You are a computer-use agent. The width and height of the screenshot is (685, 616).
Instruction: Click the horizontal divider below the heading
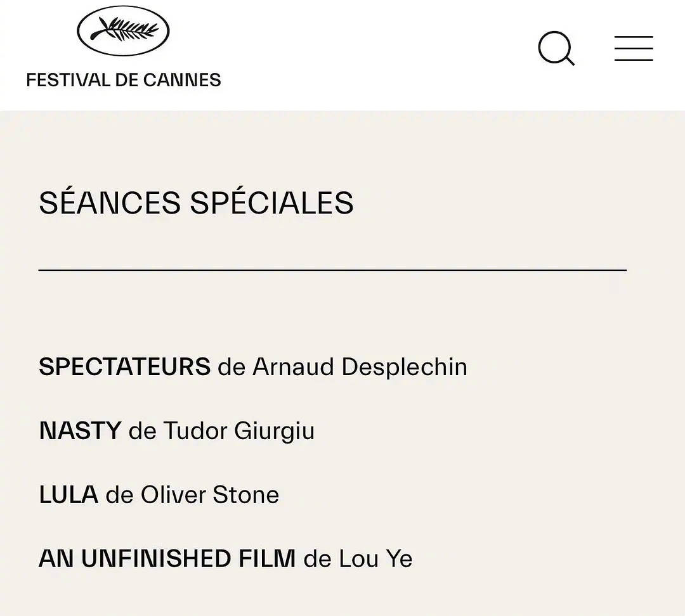pos(332,271)
